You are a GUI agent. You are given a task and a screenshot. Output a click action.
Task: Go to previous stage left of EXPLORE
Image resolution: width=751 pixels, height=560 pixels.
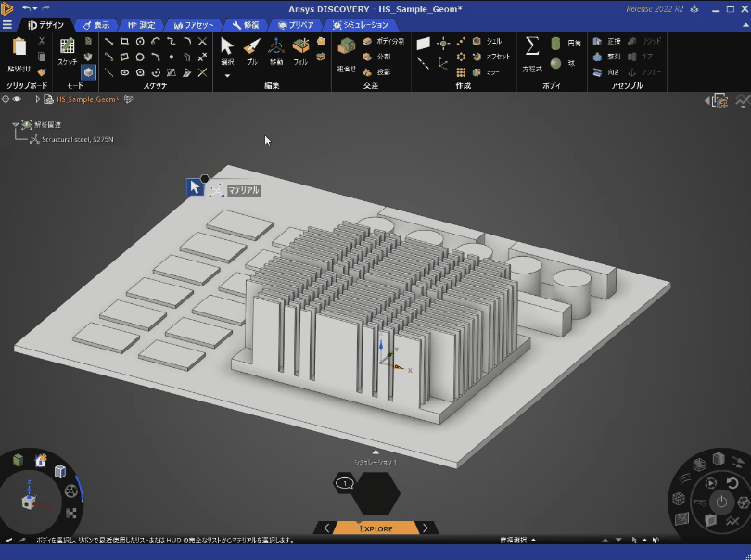click(326, 528)
